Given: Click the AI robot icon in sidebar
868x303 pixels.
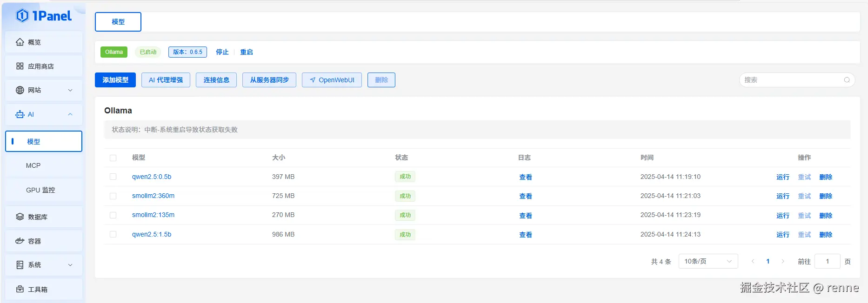Looking at the screenshot, I should coord(20,114).
